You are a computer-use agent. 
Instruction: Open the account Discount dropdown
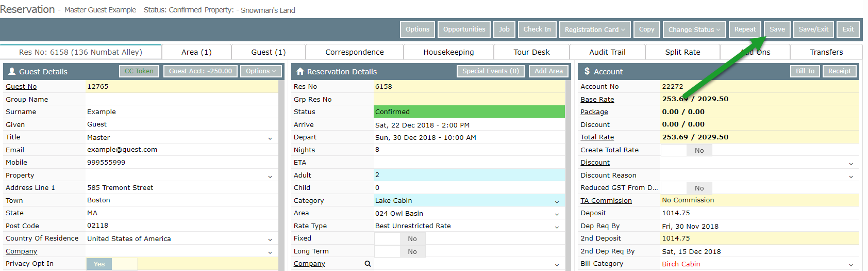(x=851, y=163)
